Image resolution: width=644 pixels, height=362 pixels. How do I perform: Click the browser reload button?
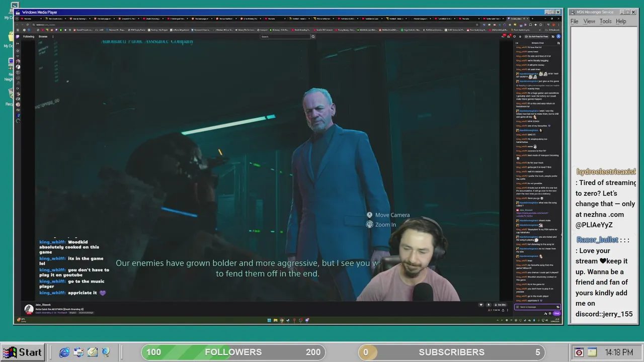(x=27, y=25)
